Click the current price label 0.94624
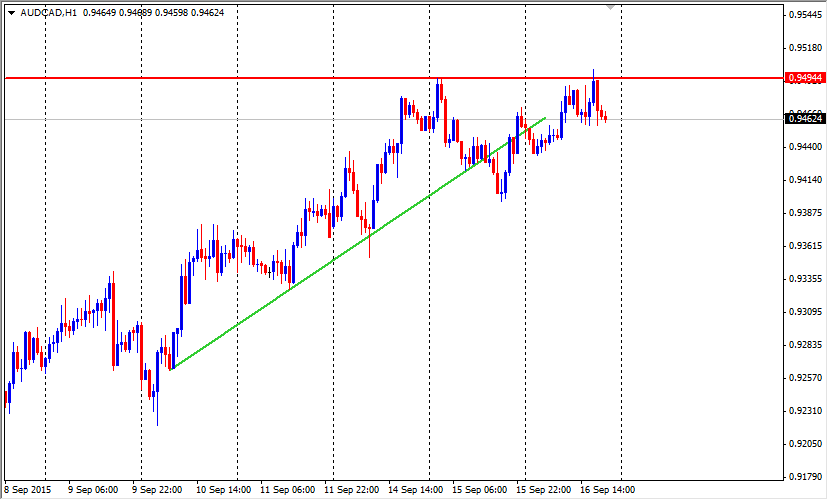 [805, 119]
